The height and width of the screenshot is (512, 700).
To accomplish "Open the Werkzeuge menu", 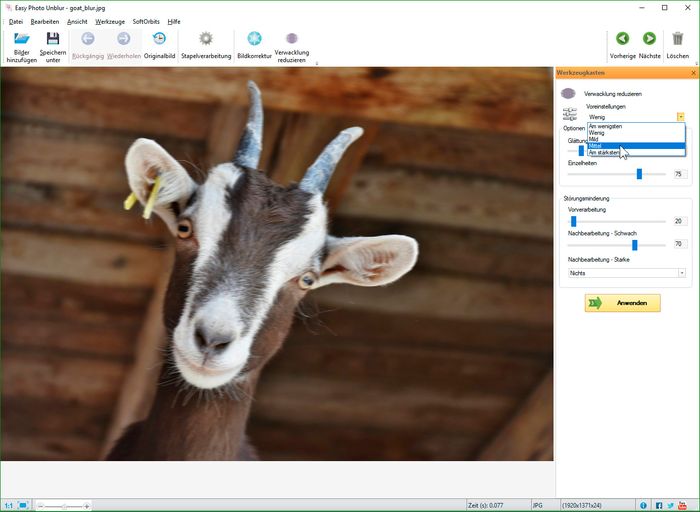I will (110, 21).
